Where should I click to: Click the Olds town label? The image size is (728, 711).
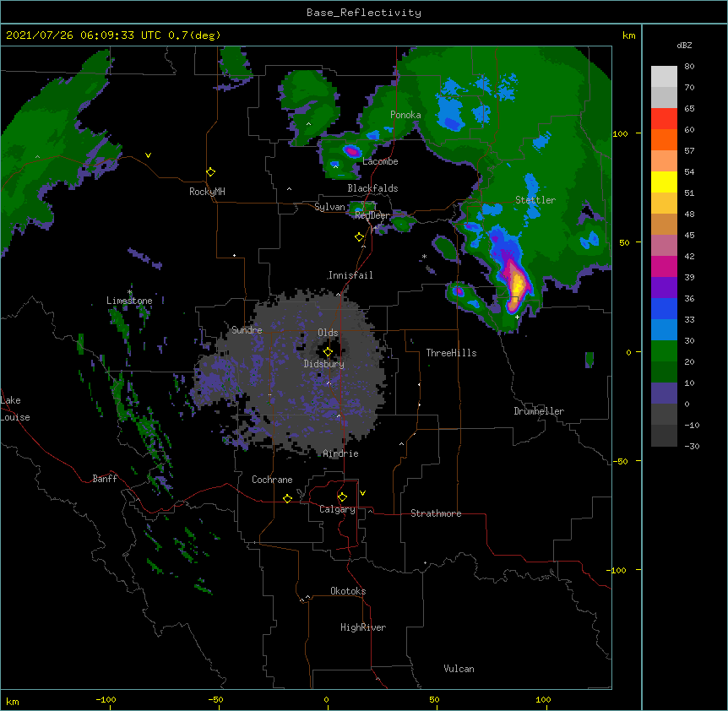[328, 333]
